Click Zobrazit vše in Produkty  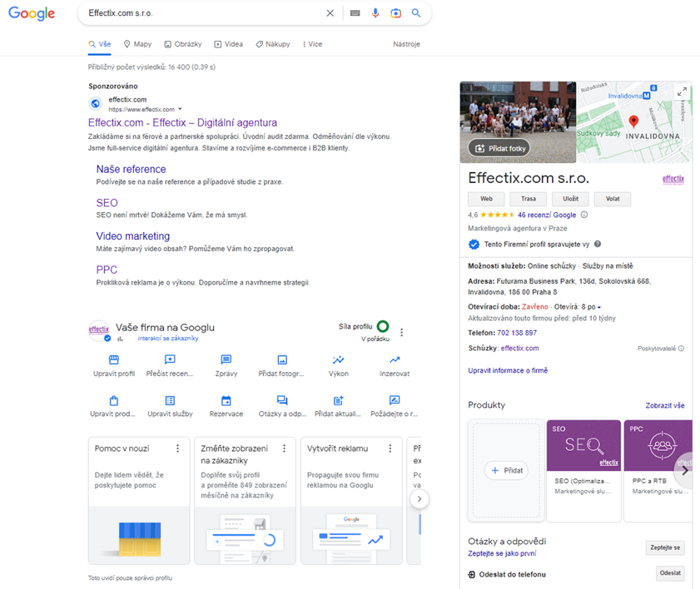click(x=665, y=406)
